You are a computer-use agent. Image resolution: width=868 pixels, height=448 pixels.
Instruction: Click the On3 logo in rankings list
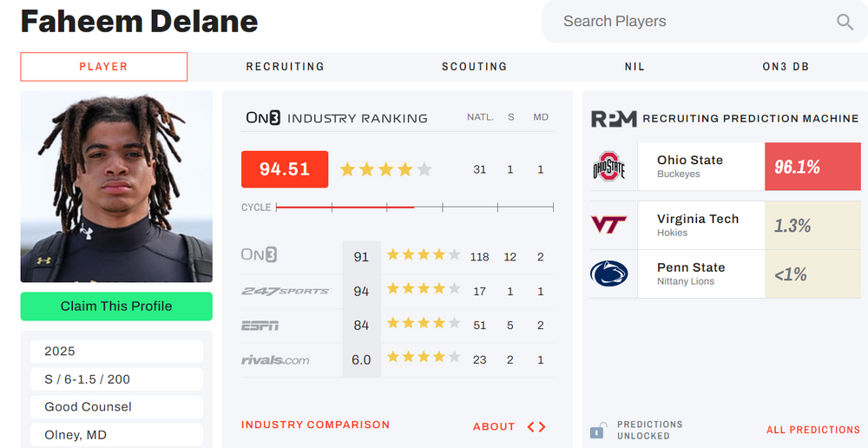(x=260, y=256)
